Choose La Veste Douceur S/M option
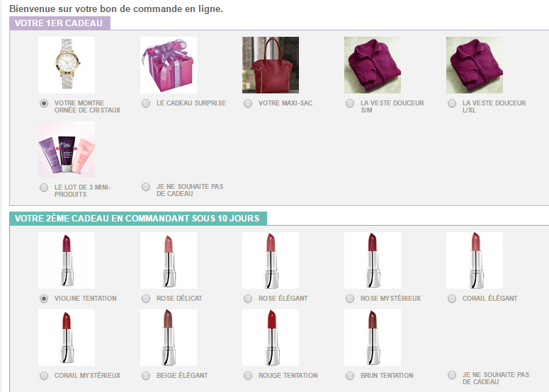The height and width of the screenshot is (392, 549). point(350,103)
